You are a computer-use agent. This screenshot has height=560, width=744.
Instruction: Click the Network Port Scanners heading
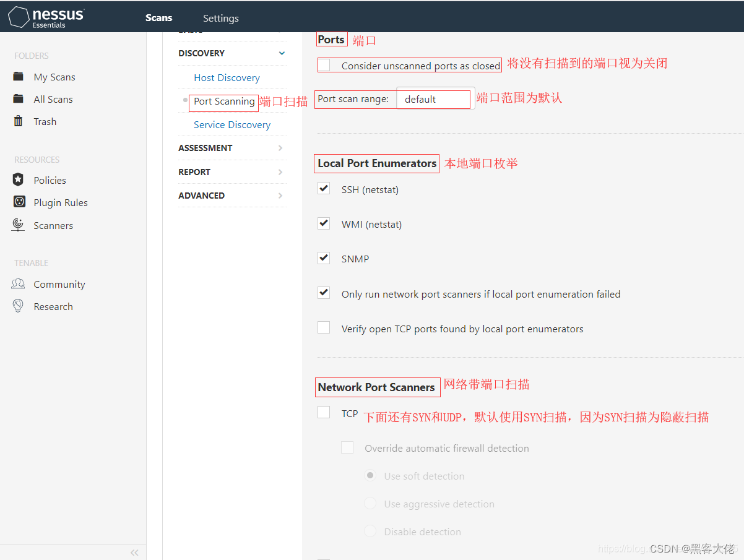click(376, 387)
